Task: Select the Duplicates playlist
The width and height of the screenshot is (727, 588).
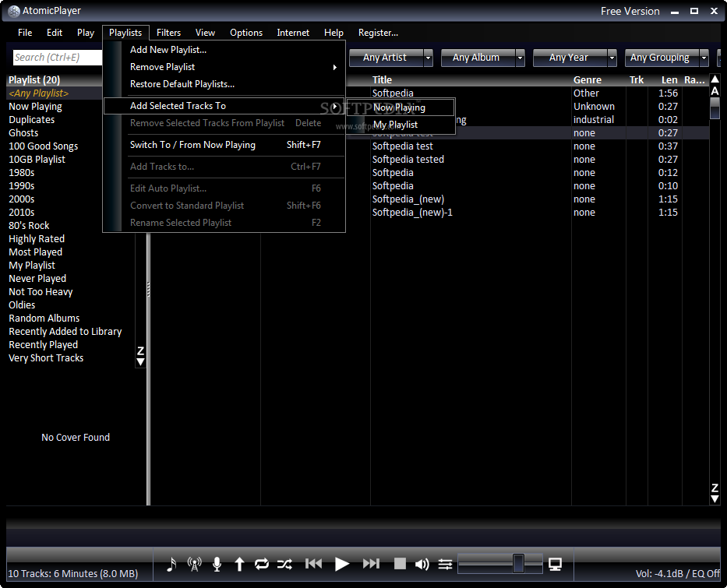Action: coord(31,119)
